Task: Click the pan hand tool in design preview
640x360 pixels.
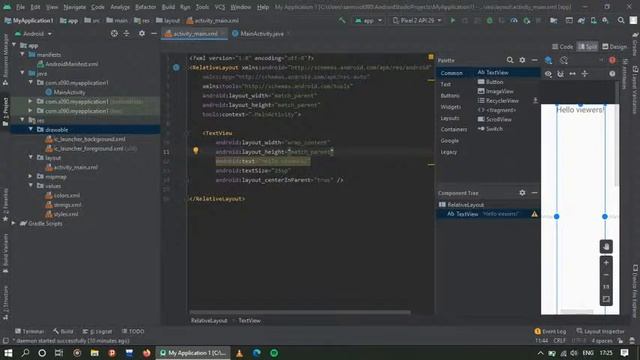Action: tap(606, 247)
